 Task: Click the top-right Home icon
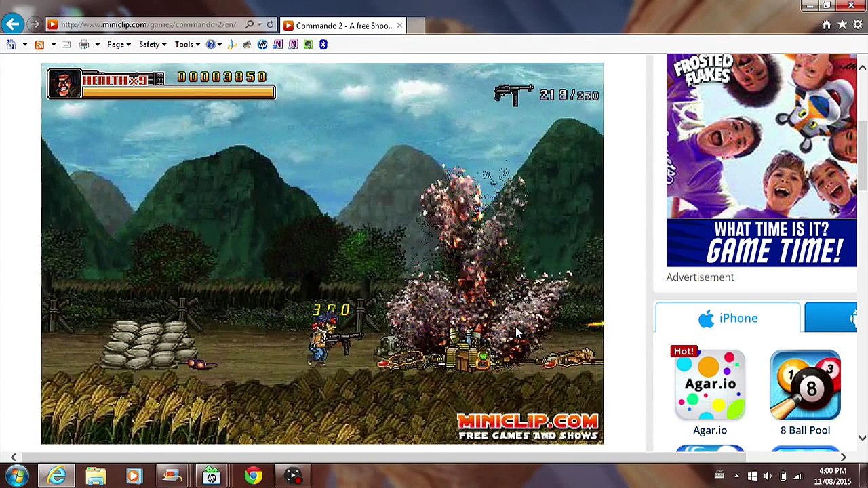(827, 25)
